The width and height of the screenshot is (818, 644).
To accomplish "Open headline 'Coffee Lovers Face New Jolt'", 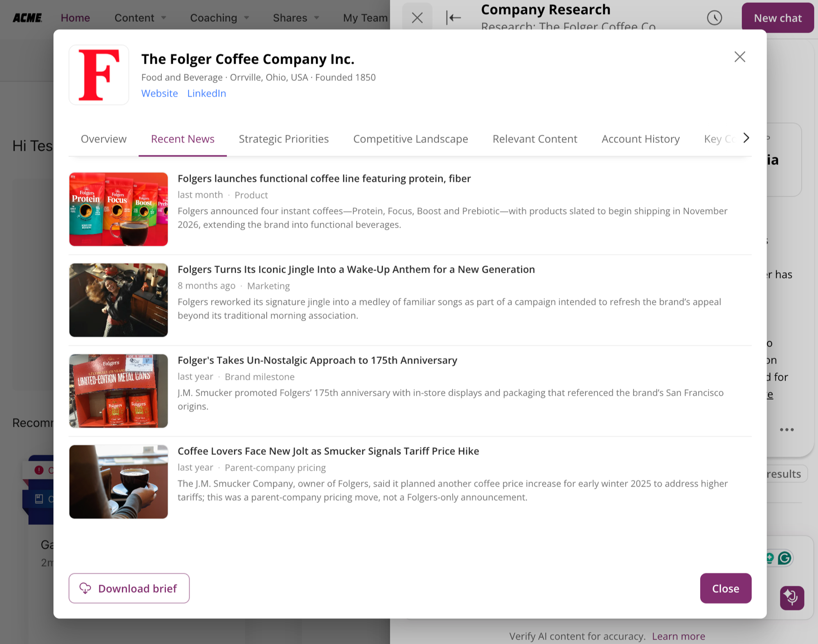I will [x=328, y=451].
